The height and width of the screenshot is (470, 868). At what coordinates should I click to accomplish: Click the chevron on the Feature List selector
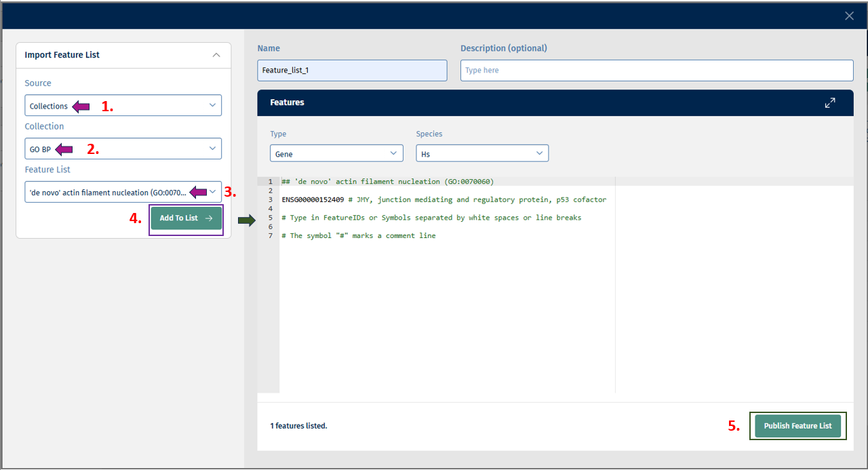coord(212,191)
